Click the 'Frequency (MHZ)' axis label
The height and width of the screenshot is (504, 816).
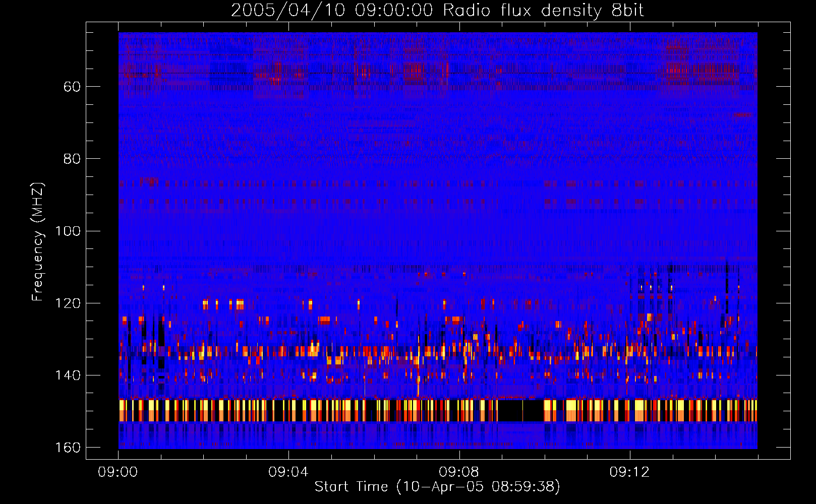click(38, 242)
